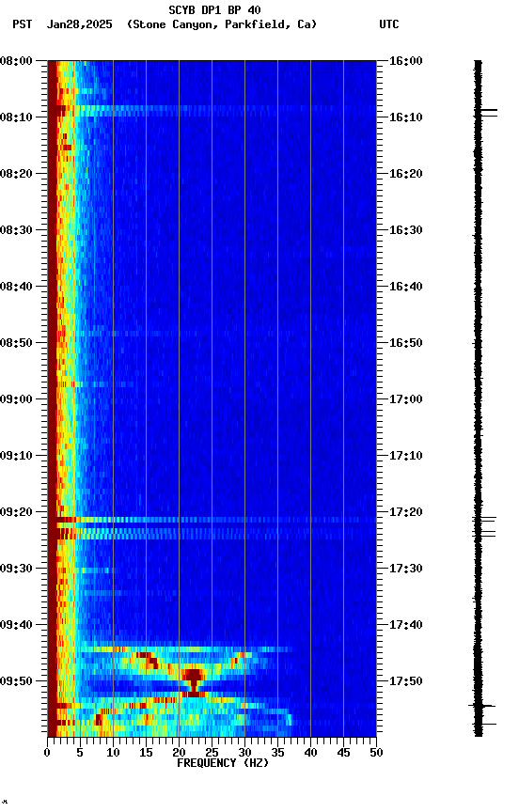The height and width of the screenshot is (812, 519).
Task: Click the 08:20 PST time label
Action: [16, 174]
